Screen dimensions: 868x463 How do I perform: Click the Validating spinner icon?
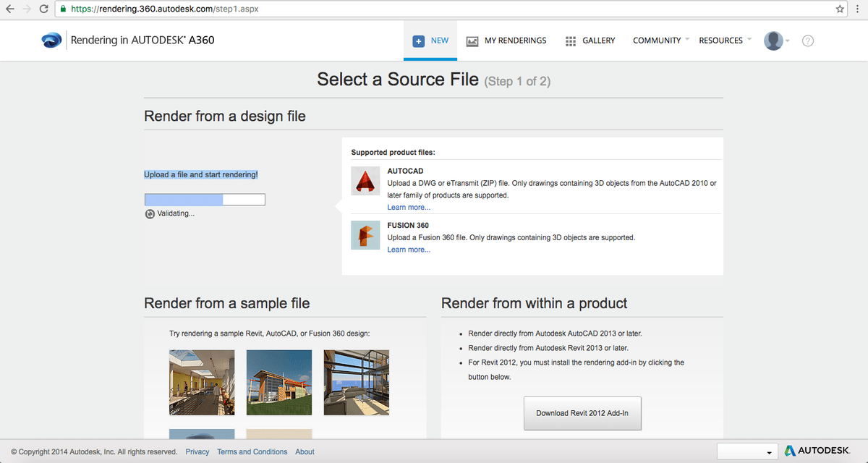150,213
